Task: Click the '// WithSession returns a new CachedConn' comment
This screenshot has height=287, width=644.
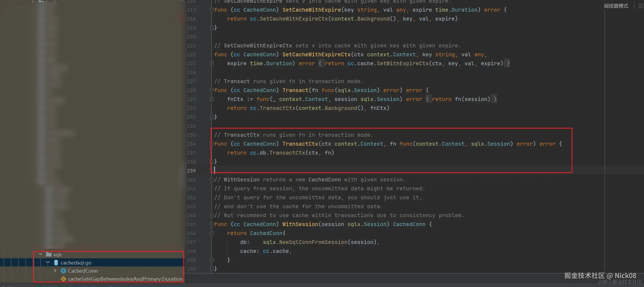Action: 310,180
